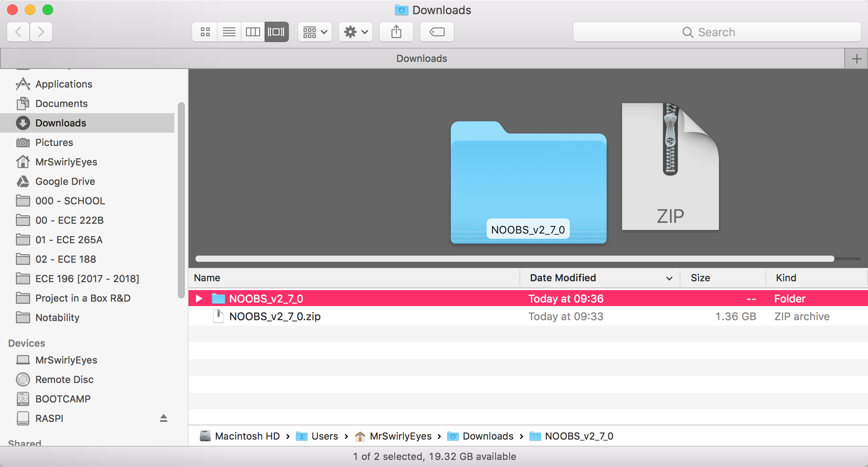The width and height of the screenshot is (868, 467).
Task: Click Users in the path bar
Action: pyautogui.click(x=324, y=436)
